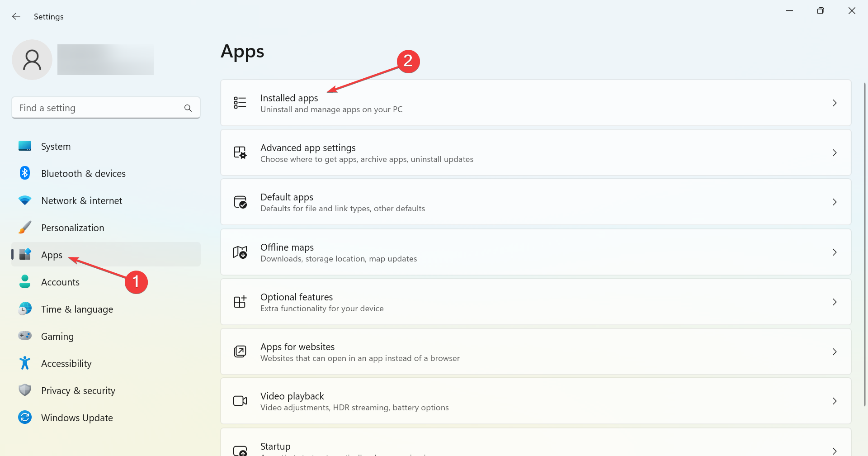The height and width of the screenshot is (456, 868).
Task: Select Accounts in sidebar
Action: pyautogui.click(x=106, y=282)
